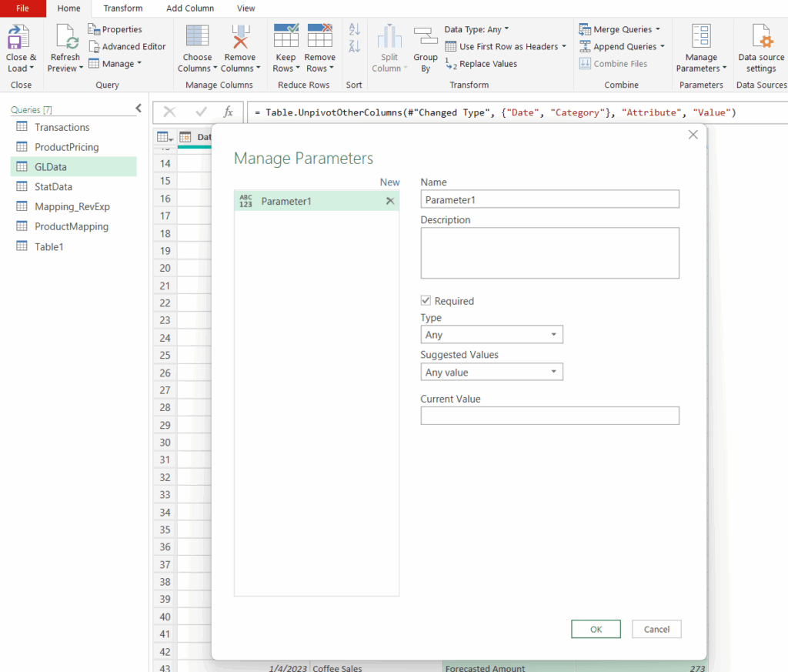Screen dimensions: 788x672
Task: Select Parameter1 in the list
Action: pos(316,201)
